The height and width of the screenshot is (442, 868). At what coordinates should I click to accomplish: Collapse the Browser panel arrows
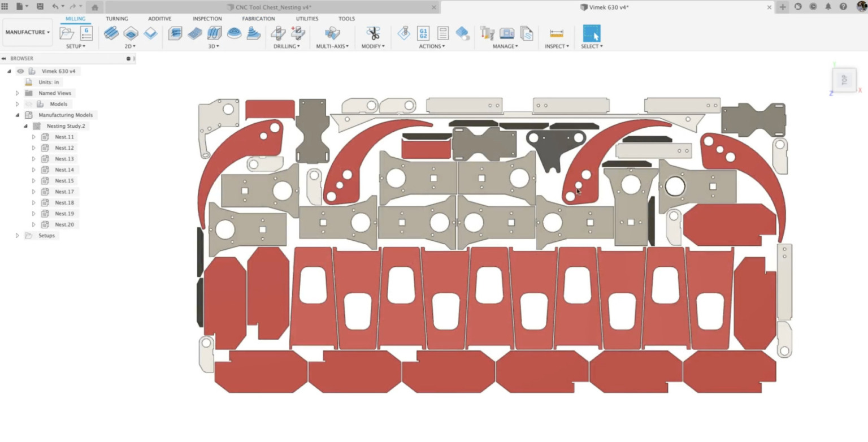[x=4, y=58]
